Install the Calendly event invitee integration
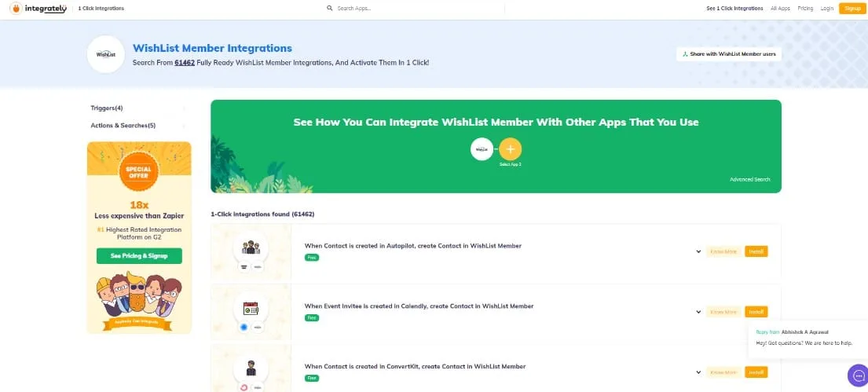Viewport: 868px width, 392px height. pos(756,312)
